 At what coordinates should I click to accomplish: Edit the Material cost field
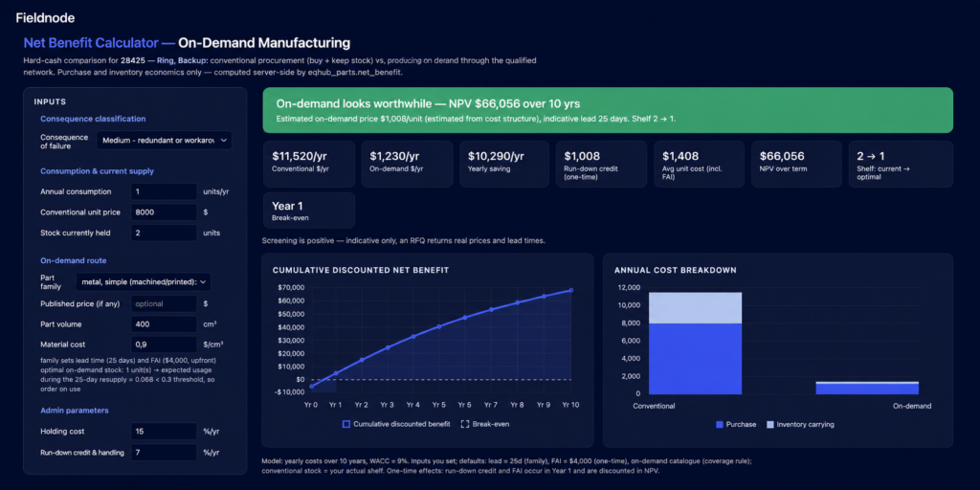(x=164, y=345)
